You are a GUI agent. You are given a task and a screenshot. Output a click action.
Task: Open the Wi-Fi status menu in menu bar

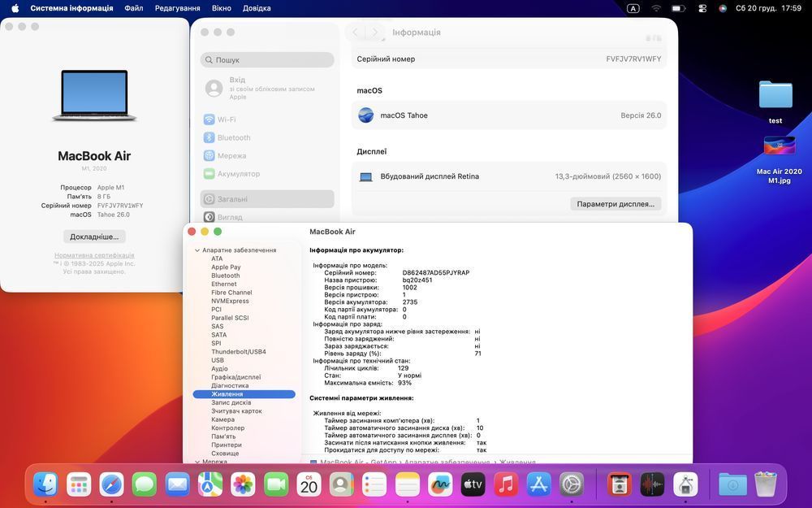point(656,8)
